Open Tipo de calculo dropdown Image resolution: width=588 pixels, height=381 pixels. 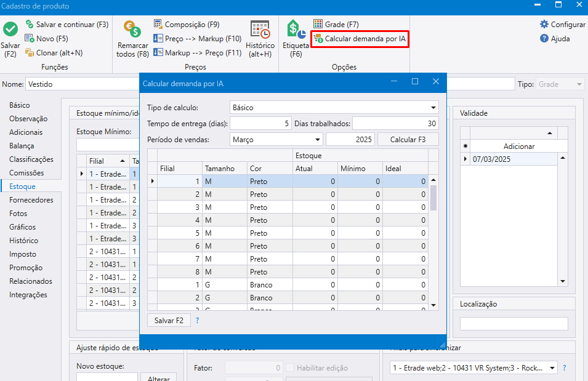tap(433, 108)
